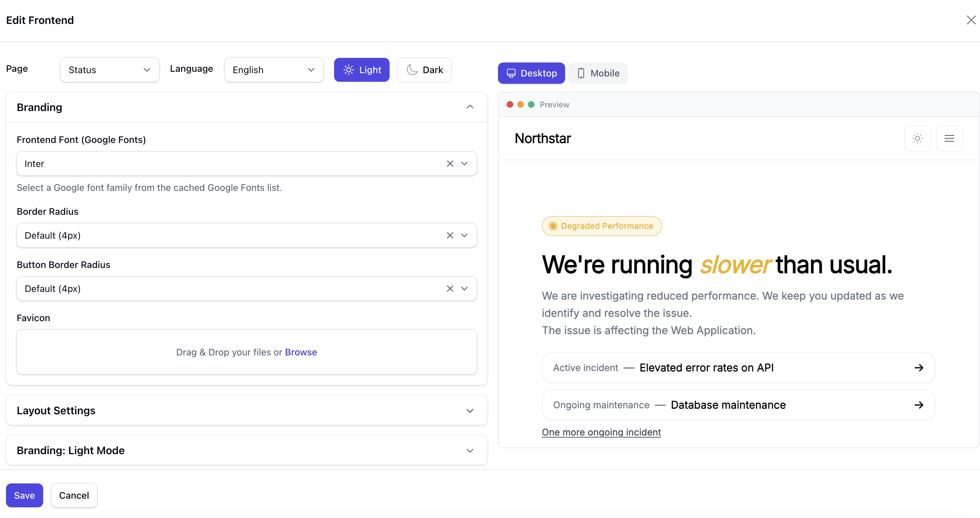980x518 pixels.
Task: Open the Frontend Font dropdown arrow
Action: coord(464,164)
